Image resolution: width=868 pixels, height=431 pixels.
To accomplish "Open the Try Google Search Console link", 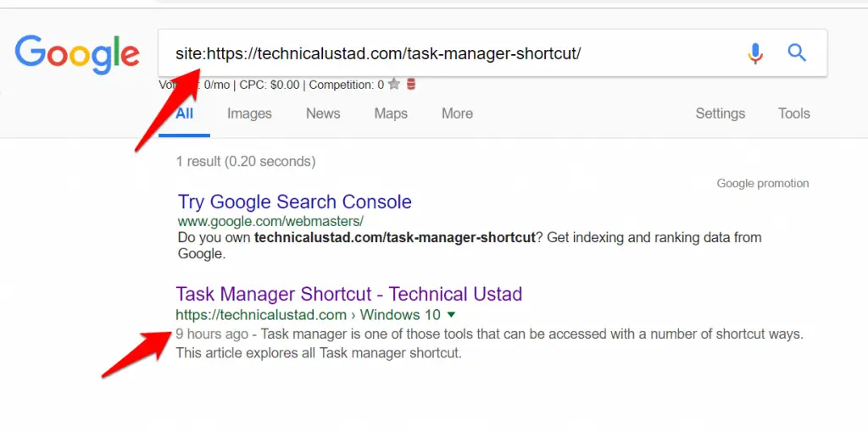I will pos(294,202).
